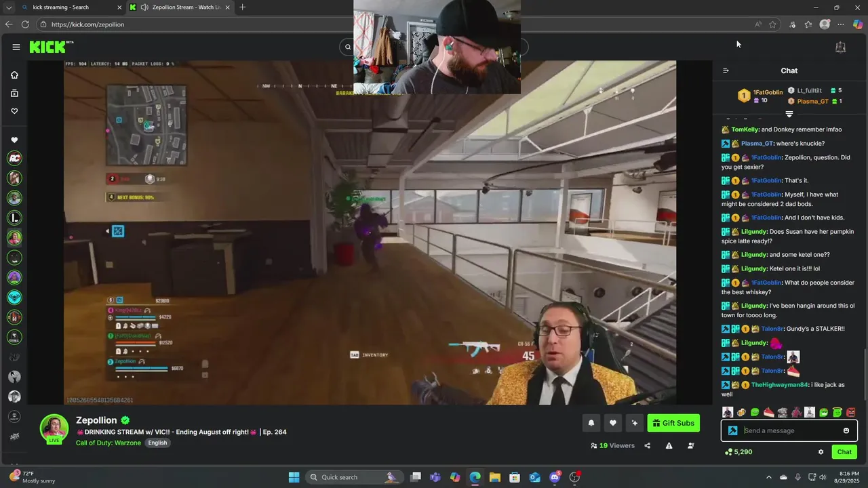Refresh the page
Image resolution: width=868 pixels, height=488 pixels.
pyautogui.click(x=25, y=24)
